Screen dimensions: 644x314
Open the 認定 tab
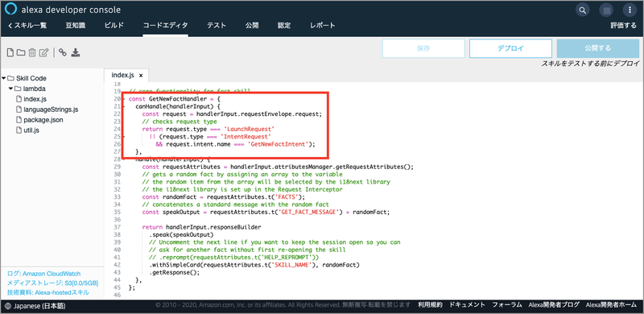284,26
